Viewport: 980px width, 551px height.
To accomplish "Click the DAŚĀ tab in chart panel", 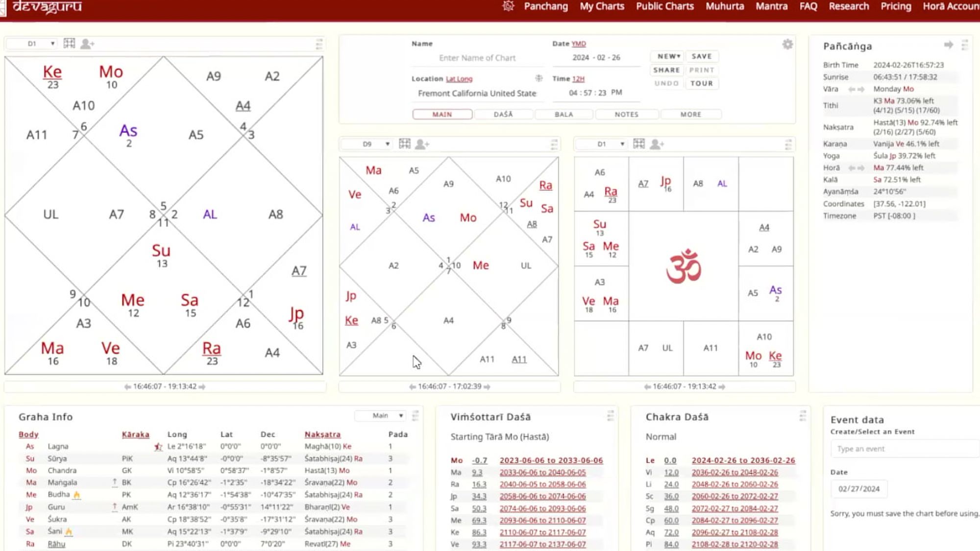I will pyautogui.click(x=503, y=114).
